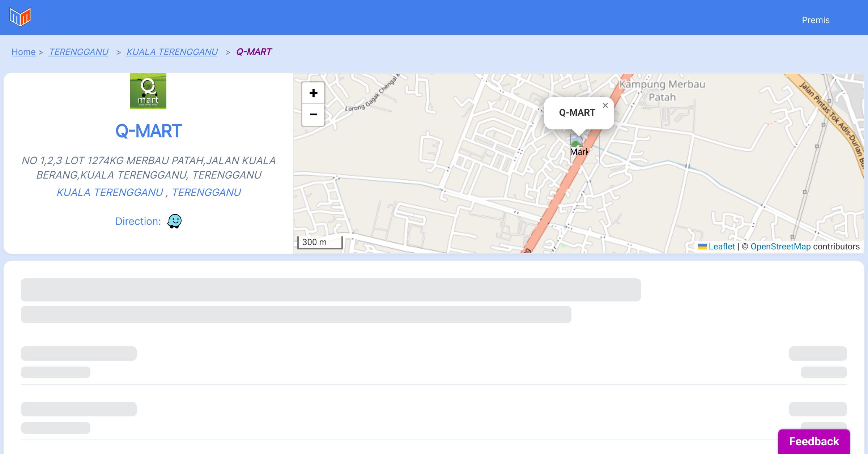Navigate to the KUALA TERENGGANU breadcrumb
This screenshot has height=454, width=868.
(172, 52)
